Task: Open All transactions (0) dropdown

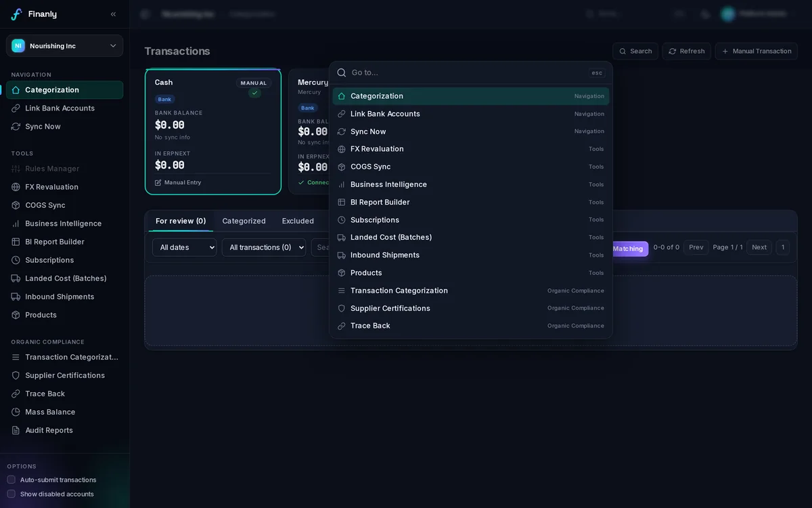Action: pyautogui.click(x=264, y=247)
